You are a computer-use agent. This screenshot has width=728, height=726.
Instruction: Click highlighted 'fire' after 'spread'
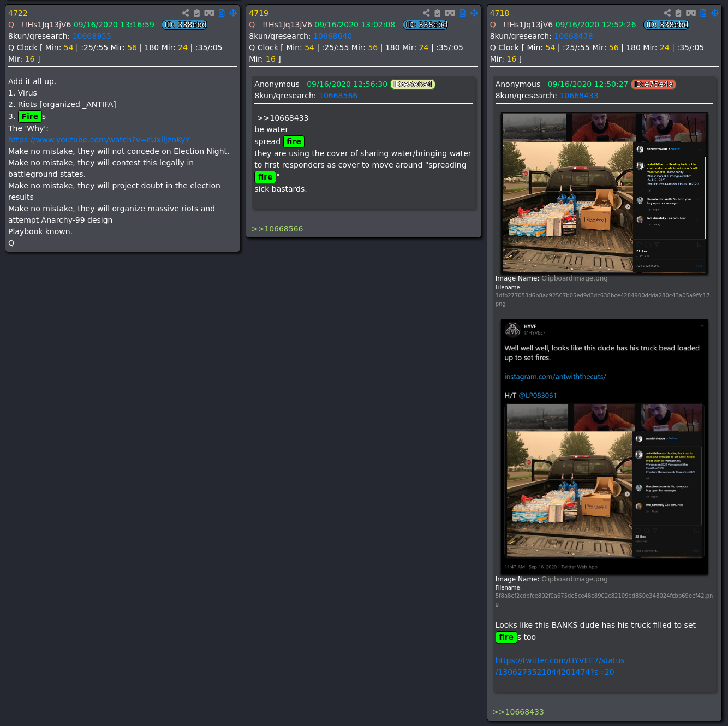pos(294,141)
